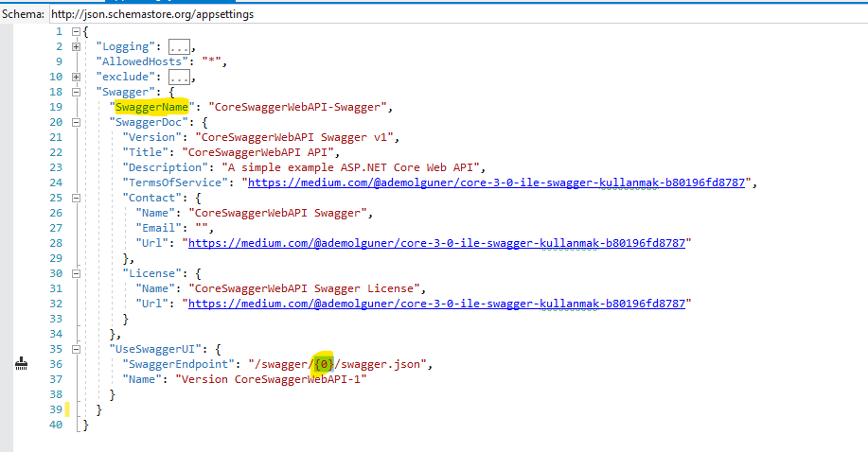Expand the collapsed "Logging" section
This screenshot has width=868, height=452.
pyautogui.click(x=77, y=46)
